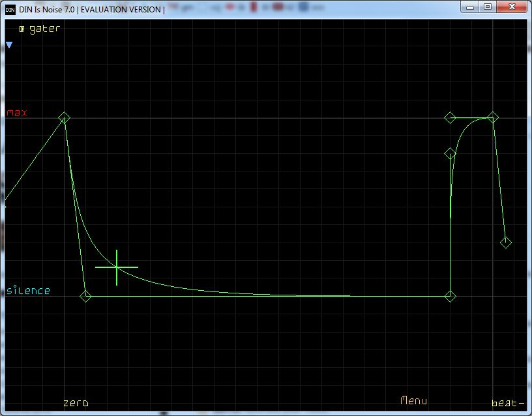Select the second peak vertex where curve reaches max

493,117
